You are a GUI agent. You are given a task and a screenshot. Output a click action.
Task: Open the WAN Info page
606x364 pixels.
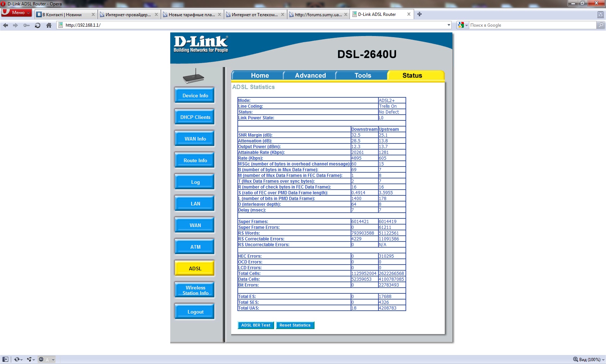click(195, 139)
